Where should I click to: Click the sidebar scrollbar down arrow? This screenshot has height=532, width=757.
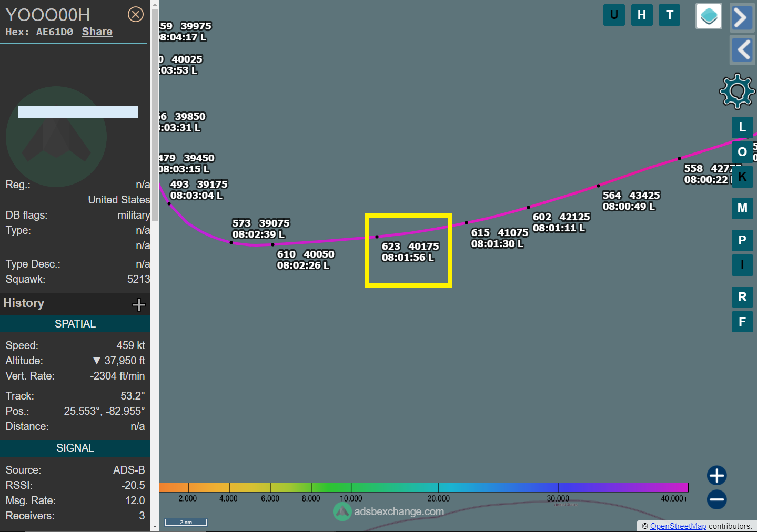click(x=155, y=526)
